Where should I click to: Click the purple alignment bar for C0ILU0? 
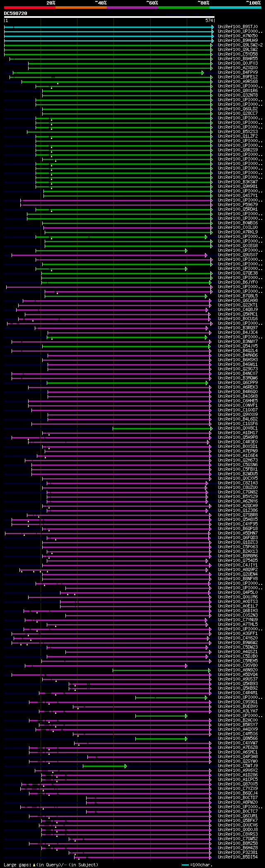click(128, 228)
